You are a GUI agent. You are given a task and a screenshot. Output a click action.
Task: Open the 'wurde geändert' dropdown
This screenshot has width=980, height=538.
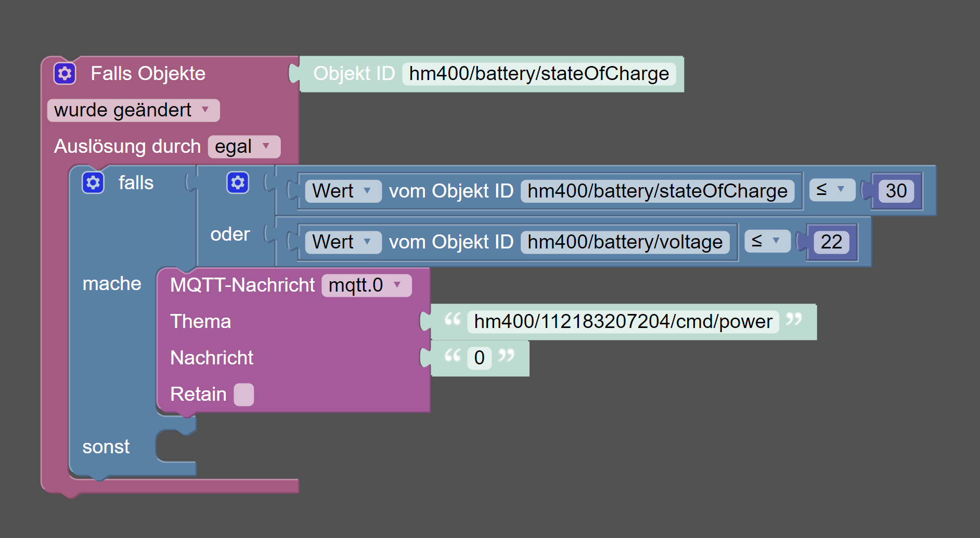(134, 110)
